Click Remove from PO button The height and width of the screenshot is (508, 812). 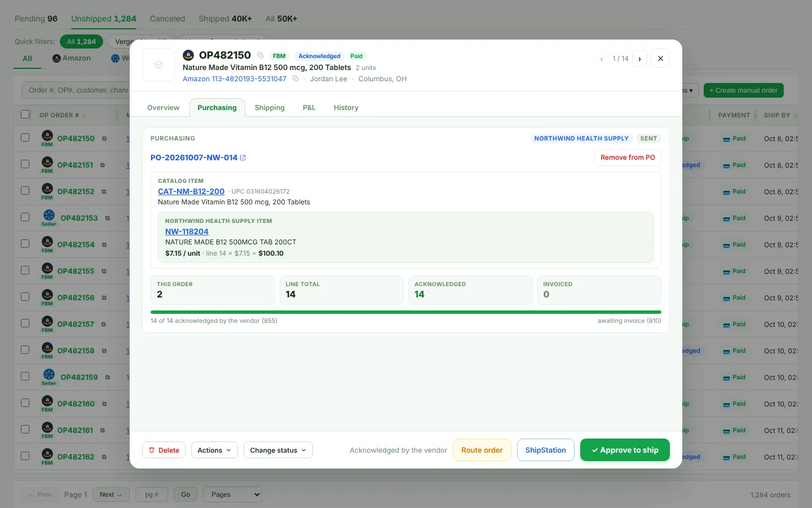pyautogui.click(x=628, y=157)
